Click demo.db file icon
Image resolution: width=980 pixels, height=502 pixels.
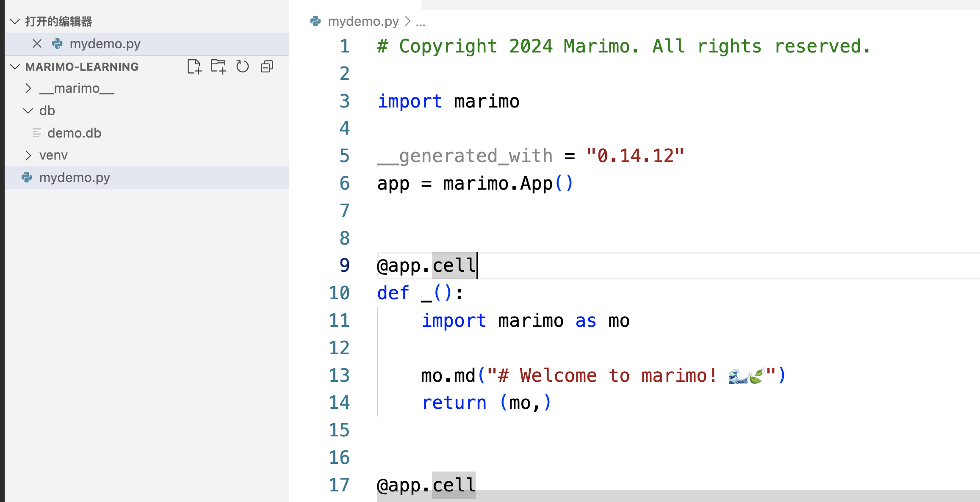[37, 133]
